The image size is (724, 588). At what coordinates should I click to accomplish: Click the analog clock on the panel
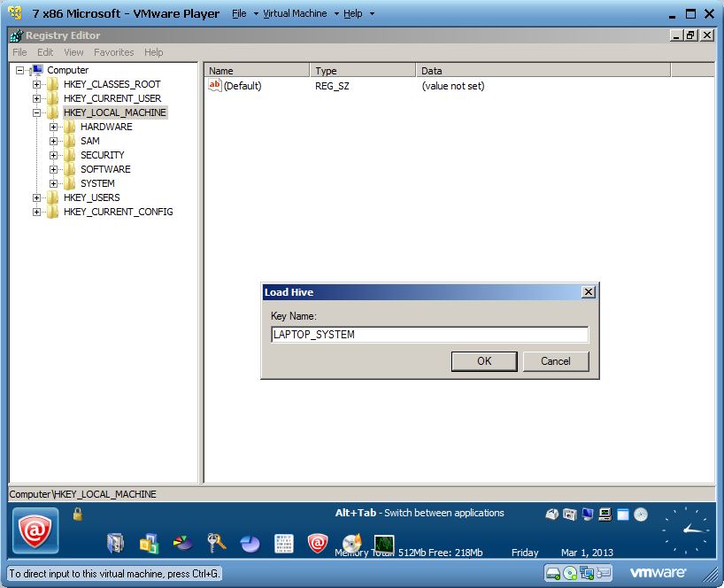pos(686,530)
